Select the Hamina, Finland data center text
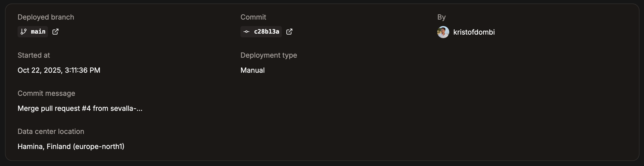The image size is (644, 166). [x=71, y=146]
